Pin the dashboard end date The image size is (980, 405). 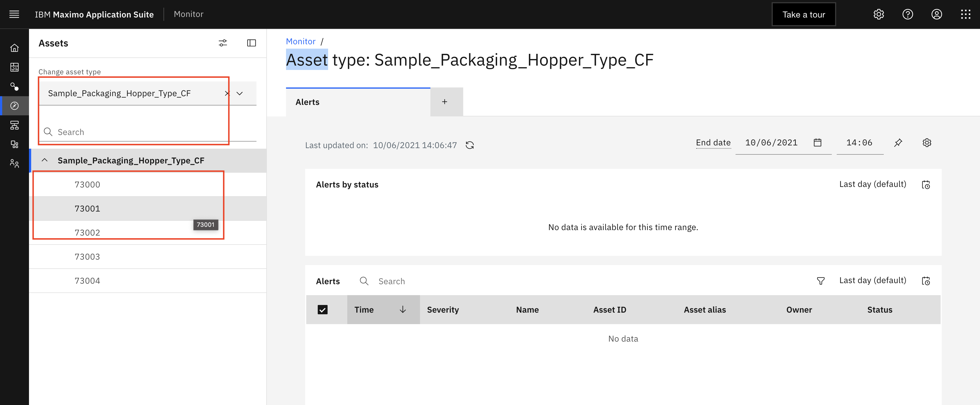pos(898,143)
